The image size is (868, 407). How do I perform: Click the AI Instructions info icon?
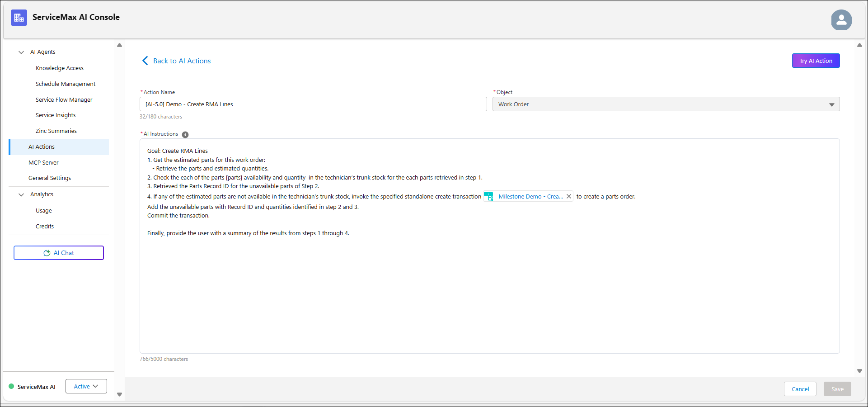point(185,134)
